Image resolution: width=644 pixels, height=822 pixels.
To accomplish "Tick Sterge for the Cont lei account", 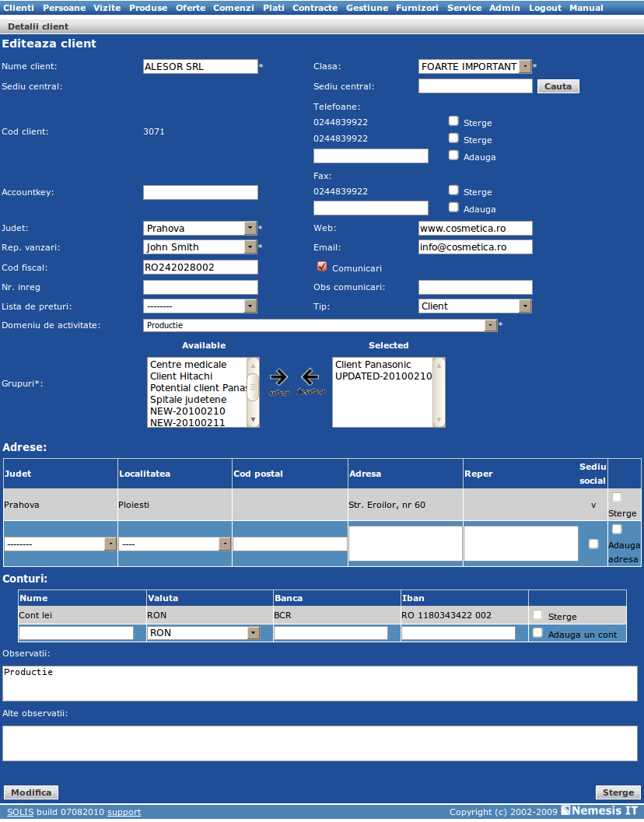I will point(537,614).
